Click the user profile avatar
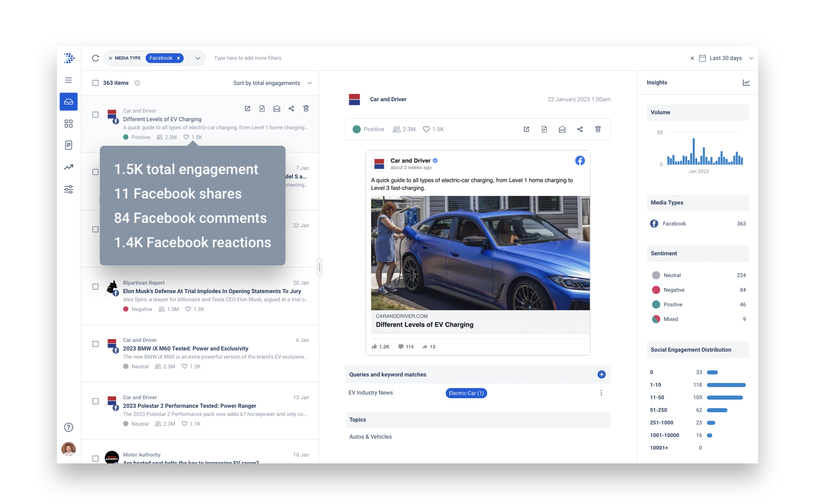Screen dimensions: 815x504 pyautogui.click(x=69, y=449)
